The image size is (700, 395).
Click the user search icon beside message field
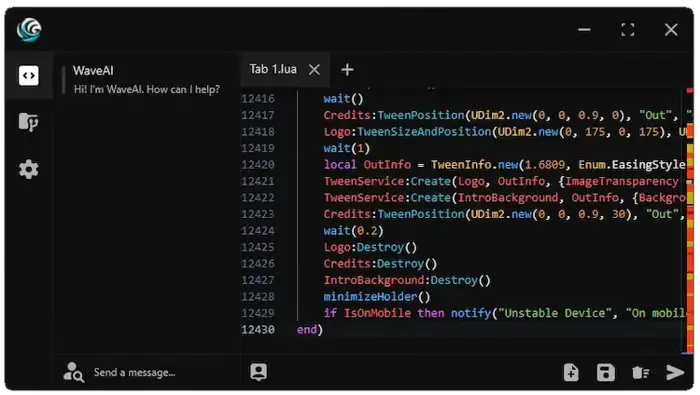click(x=74, y=372)
